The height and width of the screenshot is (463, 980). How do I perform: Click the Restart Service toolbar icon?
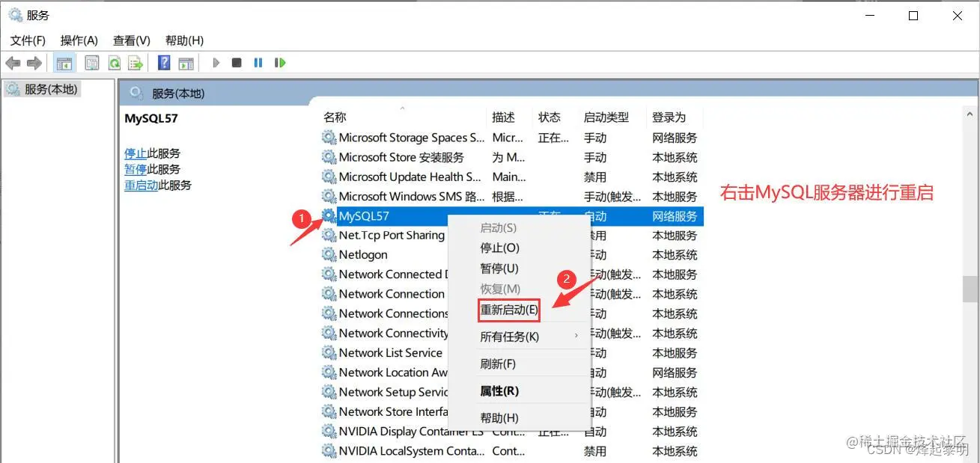pyautogui.click(x=280, y=63)
